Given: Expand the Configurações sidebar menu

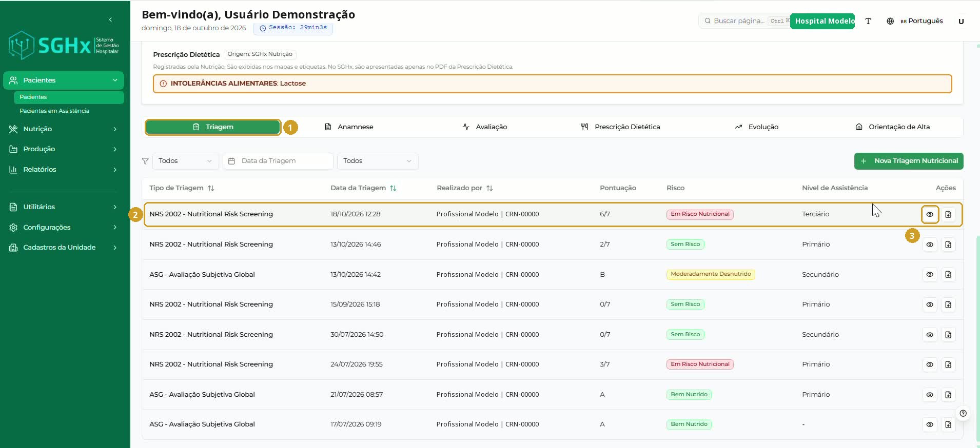Looking at the screenshot, I should [64, 228].
